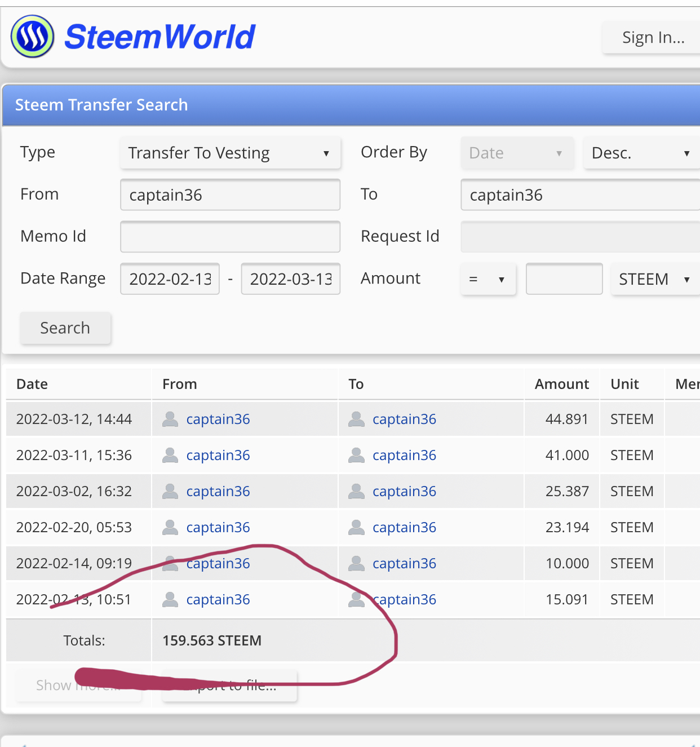700x747 pixels.
Task: Open the STEEM currency unit dropdown
Action: point(655,279)
